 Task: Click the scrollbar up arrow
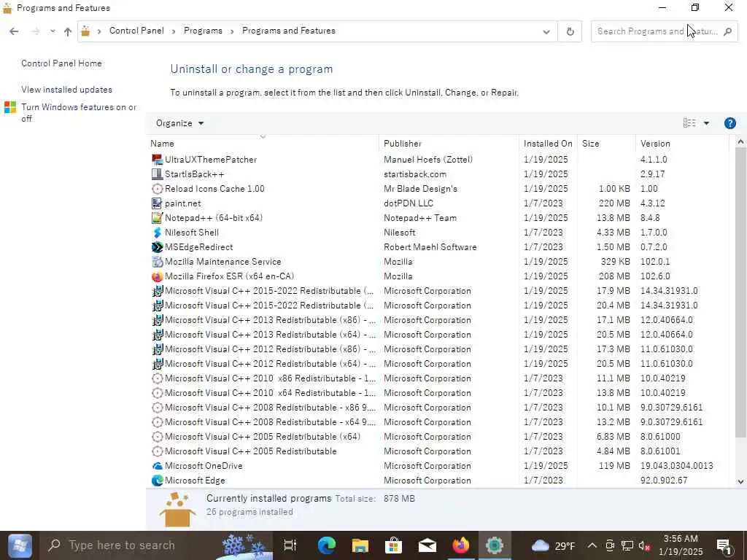pyautogui.click(x=740, y=141)
